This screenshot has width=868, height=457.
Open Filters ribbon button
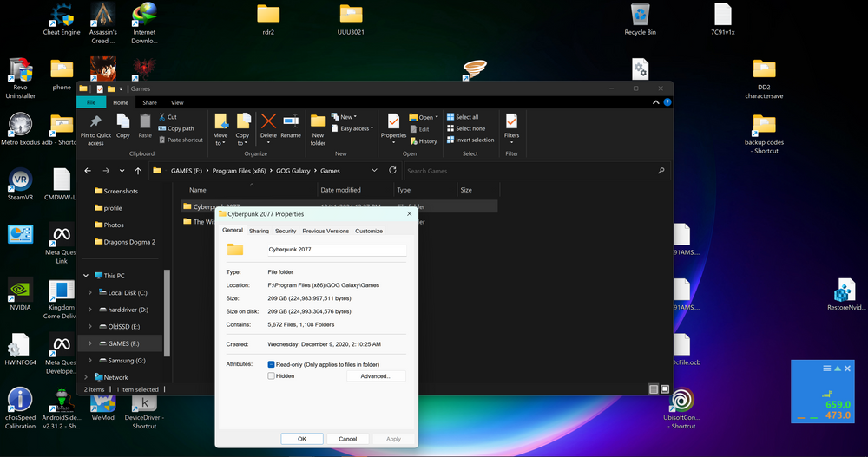point(511,129)
